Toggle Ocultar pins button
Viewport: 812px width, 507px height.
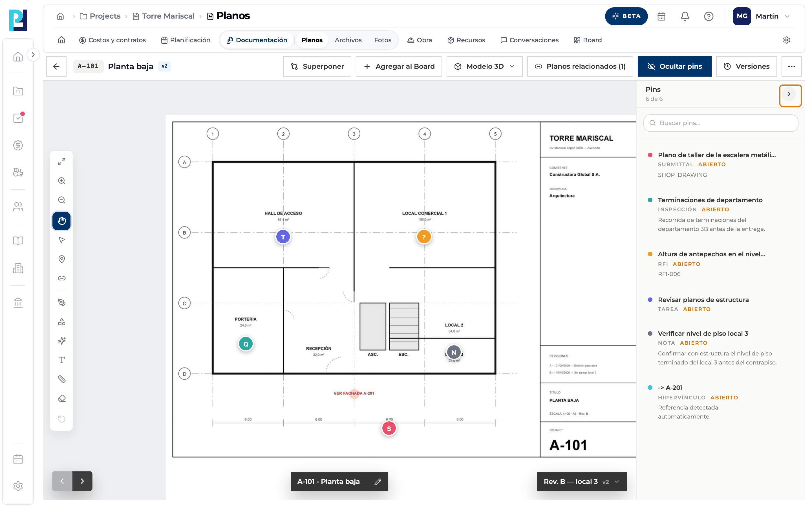[x=674, y=66]
